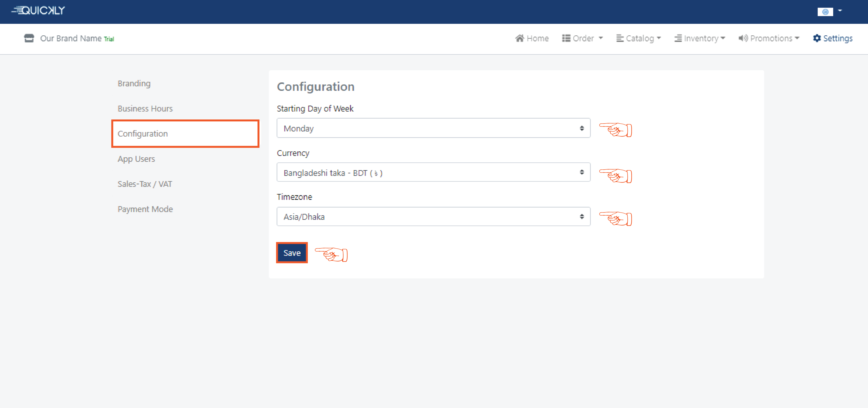Click the Quickly logo in header
Viewport: 868px width, 408px height.
pyautogui.click(x=38, y=10)
